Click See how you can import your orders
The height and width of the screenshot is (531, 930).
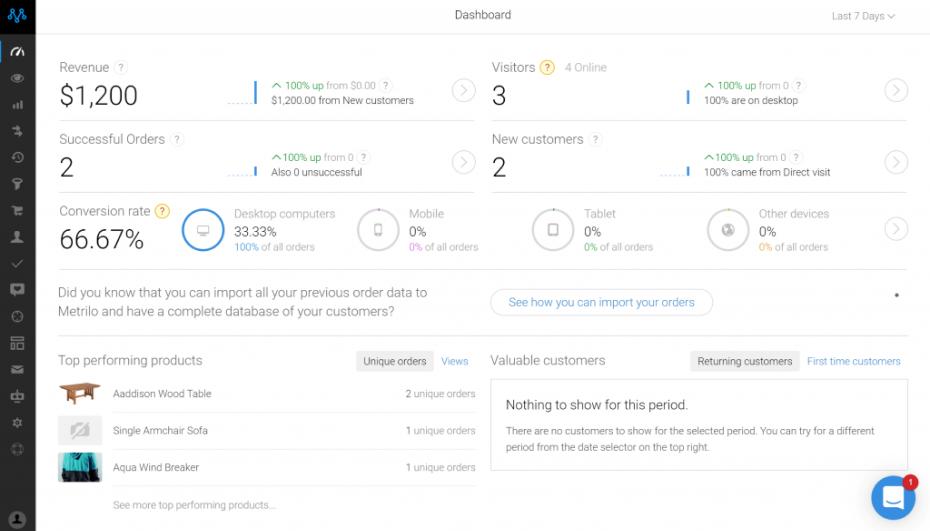pos(601,302)
